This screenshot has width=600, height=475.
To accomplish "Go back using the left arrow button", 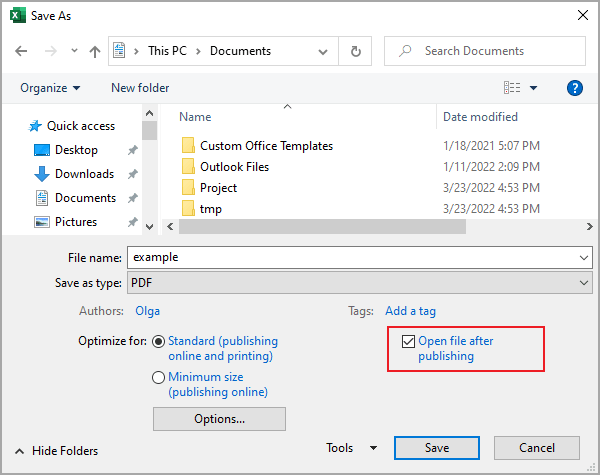I will [21, 51].
